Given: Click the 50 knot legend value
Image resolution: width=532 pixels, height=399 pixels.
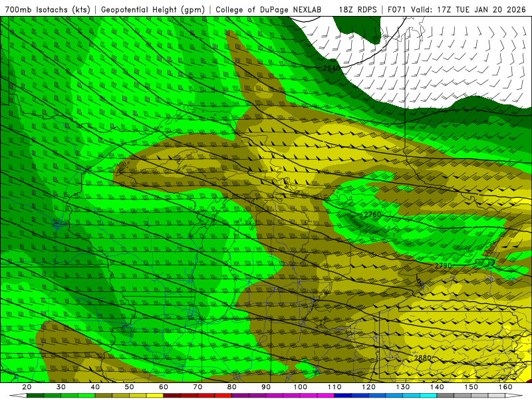Looking at the screenshot, I should click(129, 387).
